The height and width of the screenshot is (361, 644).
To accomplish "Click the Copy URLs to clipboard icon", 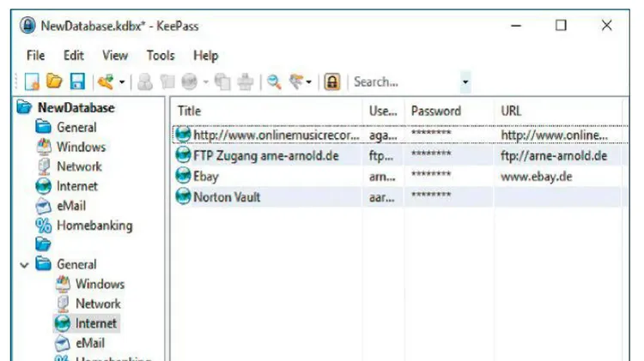I will click(x=222, y=81).
